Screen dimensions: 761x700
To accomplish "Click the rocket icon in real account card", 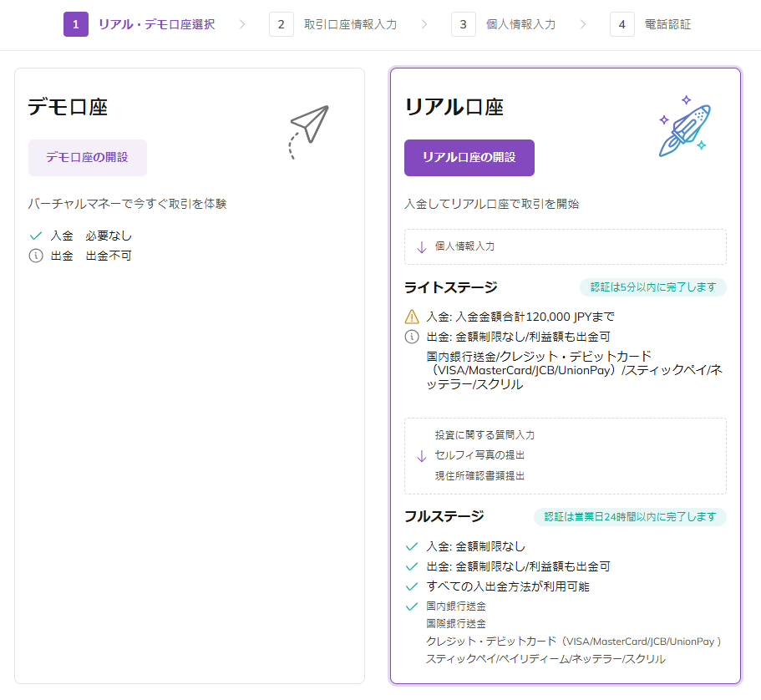I will tap(684, 127).
